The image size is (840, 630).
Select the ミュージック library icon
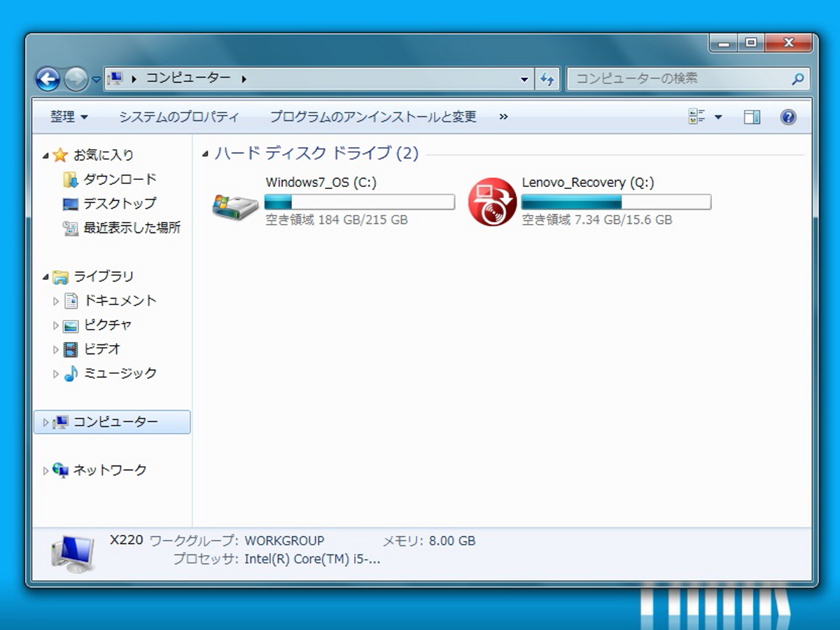(x=71, y=374)
